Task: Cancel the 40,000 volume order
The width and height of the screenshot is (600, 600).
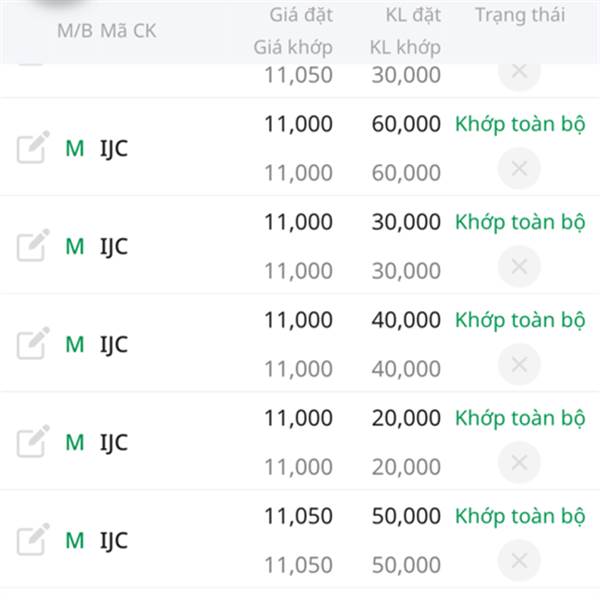Action: tap(519, 365)
